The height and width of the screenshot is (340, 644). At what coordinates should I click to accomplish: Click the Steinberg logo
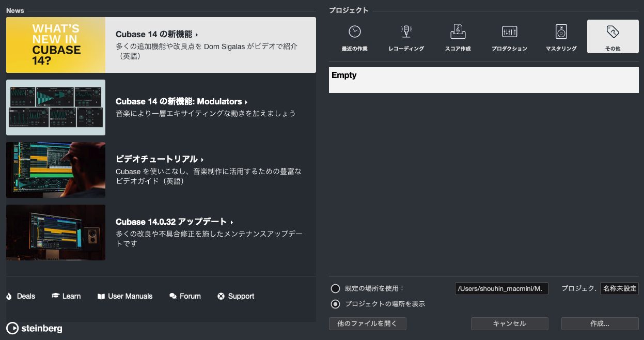point(34,328)
